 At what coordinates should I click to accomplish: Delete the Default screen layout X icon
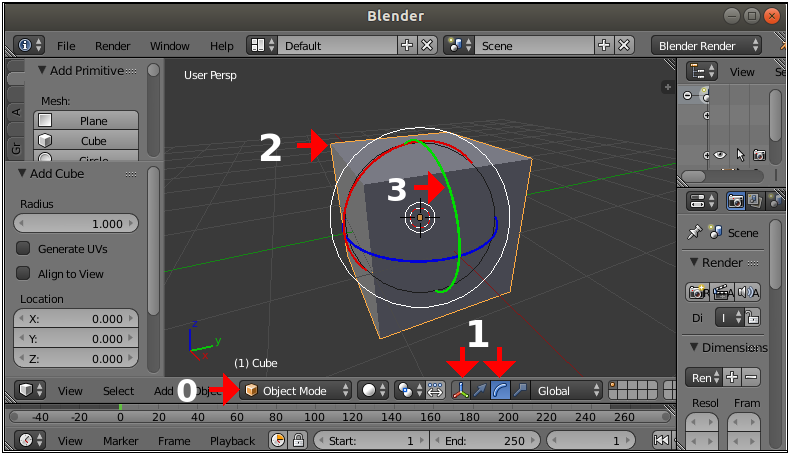427,45
